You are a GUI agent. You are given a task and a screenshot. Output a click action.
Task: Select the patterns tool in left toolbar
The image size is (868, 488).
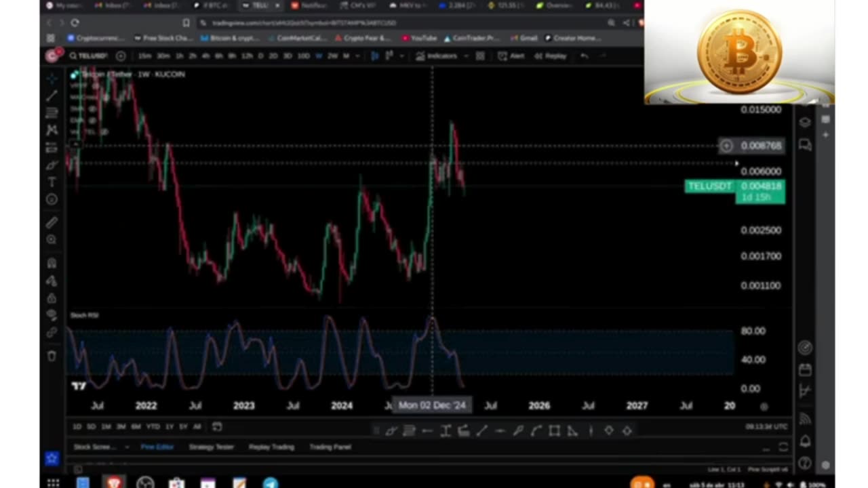(52, 129)
